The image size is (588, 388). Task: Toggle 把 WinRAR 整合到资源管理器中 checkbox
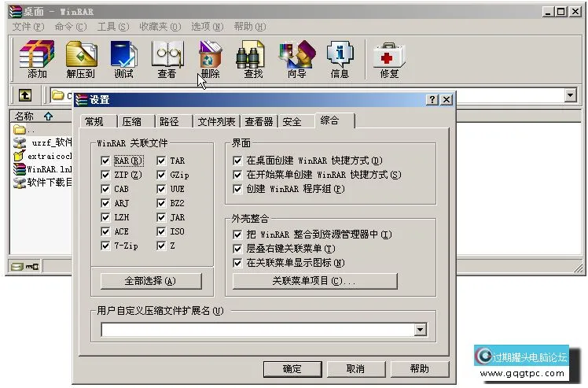tap(237, 235)
